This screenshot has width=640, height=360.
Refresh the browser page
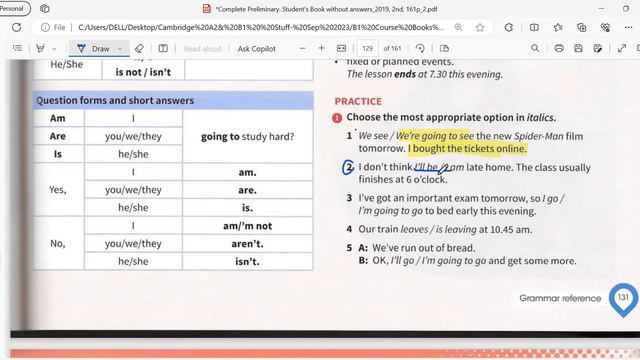pos(16,27)
